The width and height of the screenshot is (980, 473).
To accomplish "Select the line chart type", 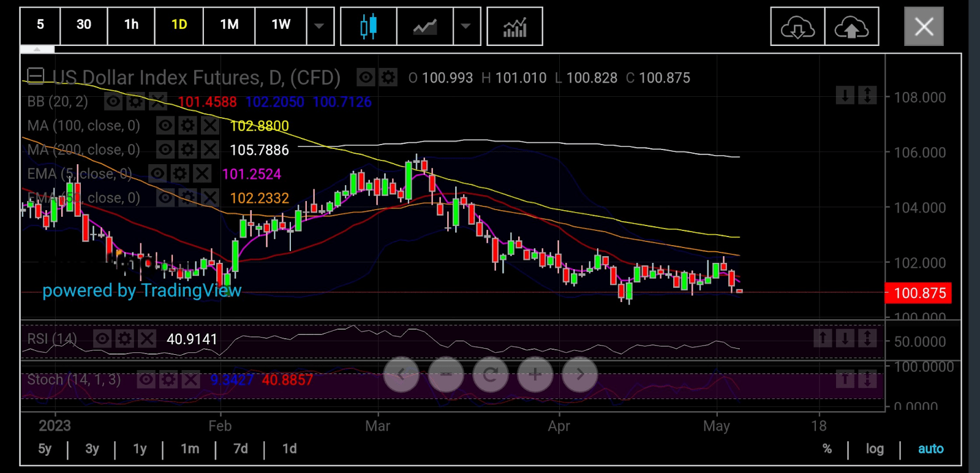I will 425,26.
